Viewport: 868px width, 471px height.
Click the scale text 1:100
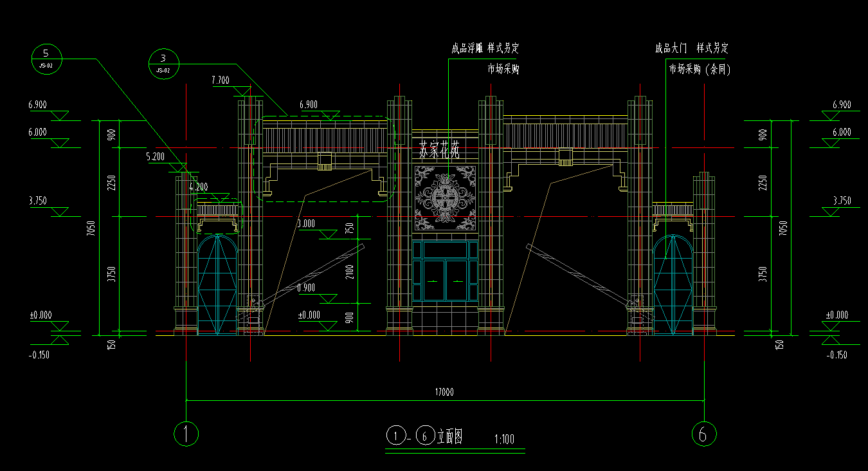point(505,440)
